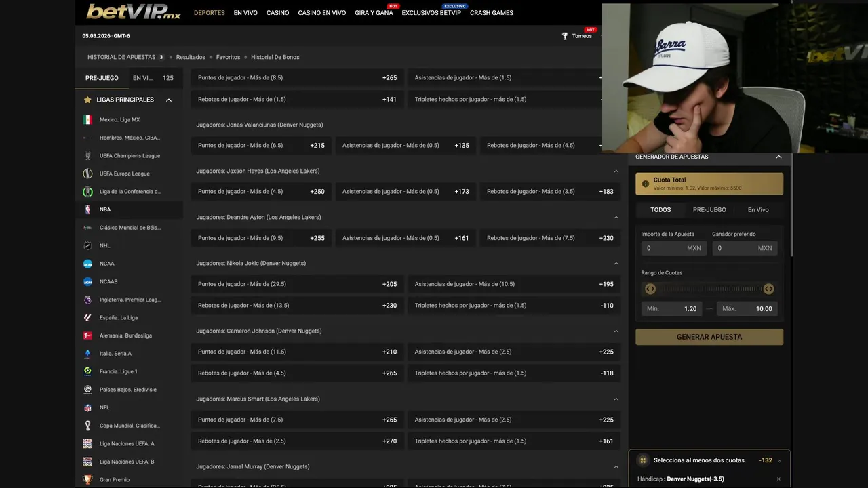Select the En Vivo generator tab

758,210
